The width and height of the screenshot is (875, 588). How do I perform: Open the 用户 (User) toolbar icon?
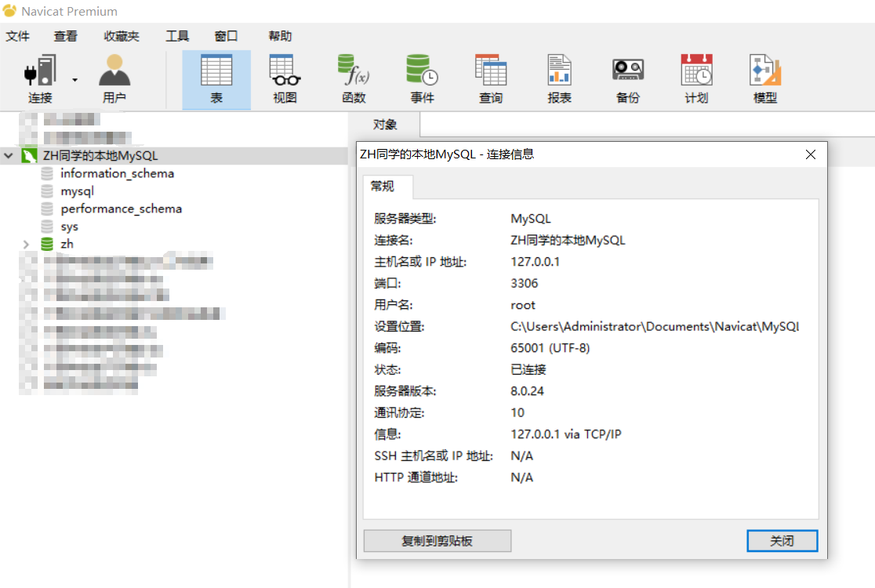(x=114, y=78)
